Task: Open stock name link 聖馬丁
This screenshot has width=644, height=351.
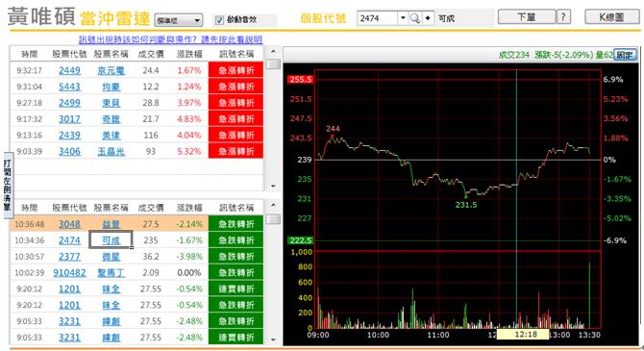Action: coord(111,272)
